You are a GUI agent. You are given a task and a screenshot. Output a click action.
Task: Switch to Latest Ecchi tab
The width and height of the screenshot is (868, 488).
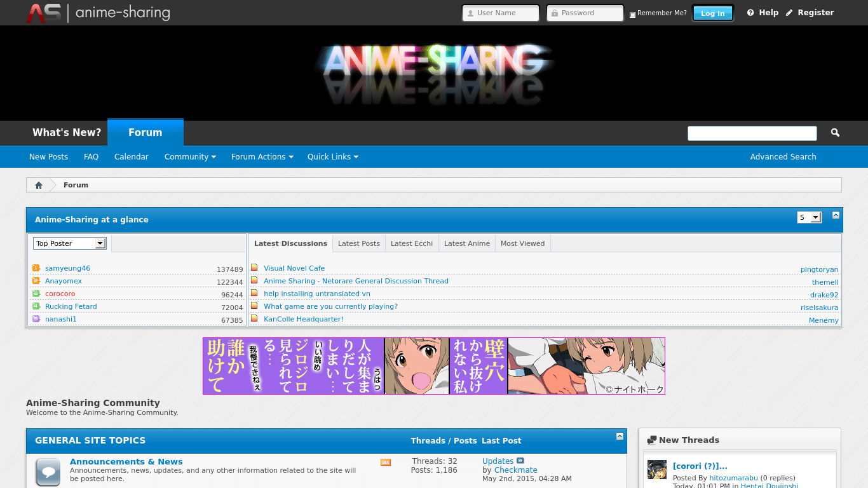pos(412,243)
